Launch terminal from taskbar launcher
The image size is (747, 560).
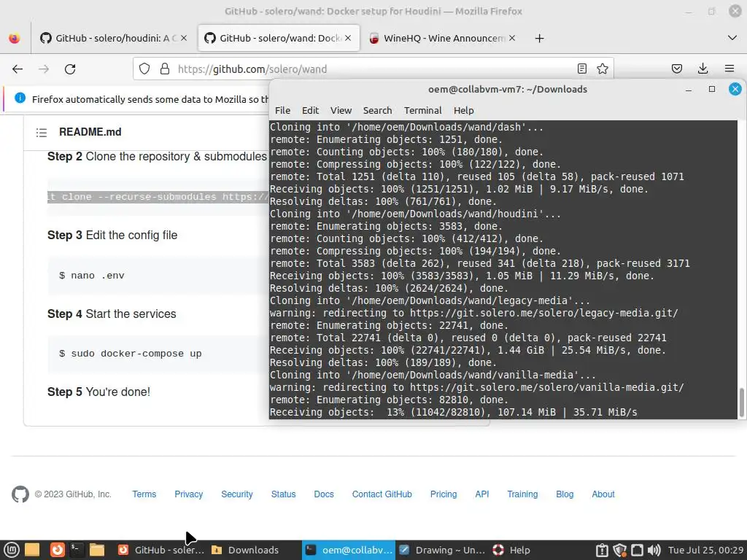click(76, 550)
